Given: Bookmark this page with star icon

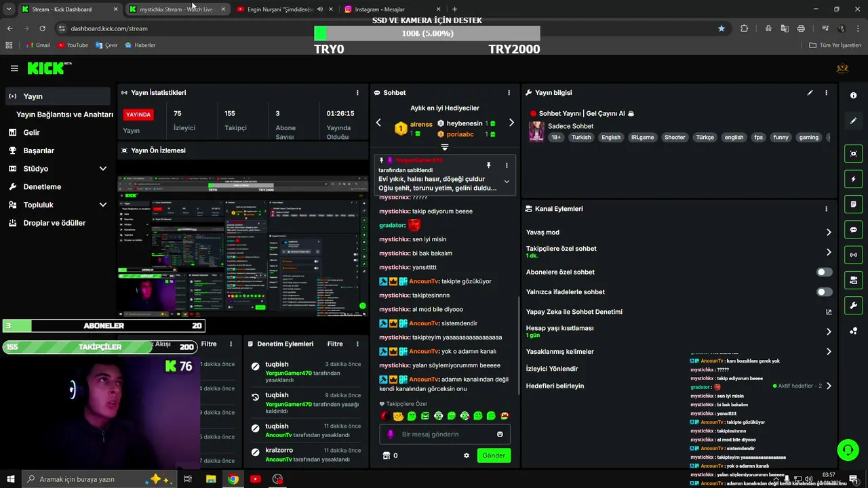Looking at the screenshot, I should coord(722,28).
